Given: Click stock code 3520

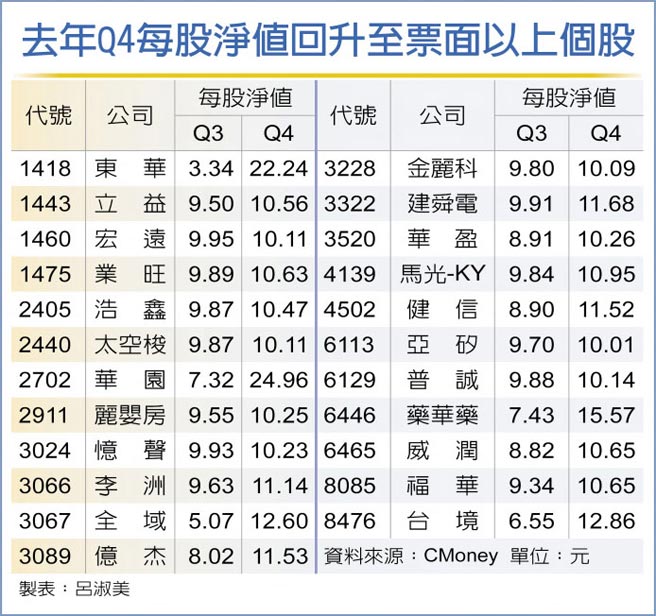Looking at the screenshot, I should (x=350, y=239).
